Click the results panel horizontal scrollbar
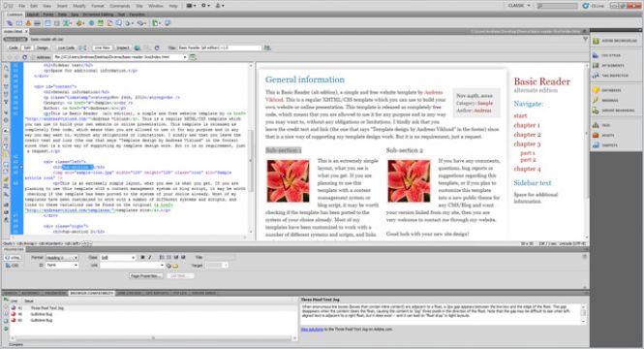This screenshot has height=349, width=644. [153, 338]
